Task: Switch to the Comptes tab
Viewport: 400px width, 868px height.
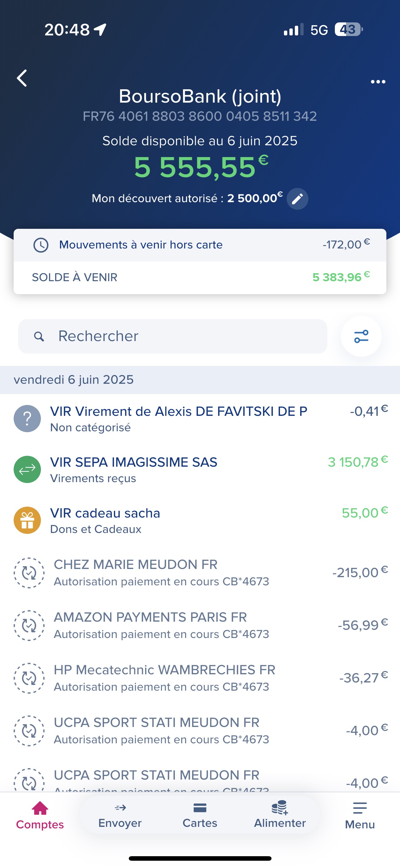Action: (x=40, y=816)
